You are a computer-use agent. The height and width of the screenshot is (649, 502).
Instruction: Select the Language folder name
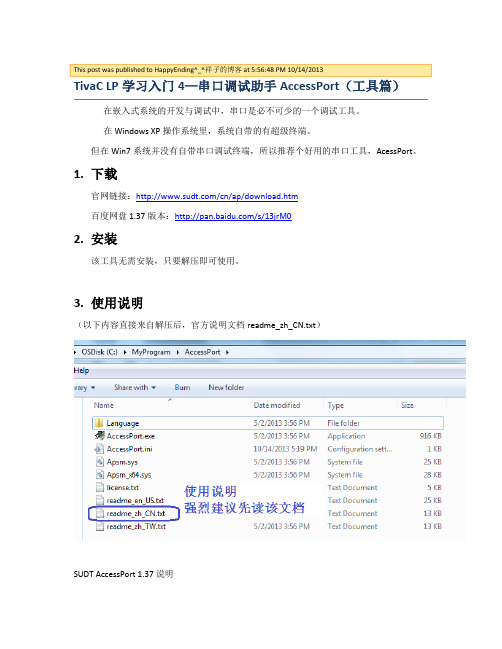(122, 423)
